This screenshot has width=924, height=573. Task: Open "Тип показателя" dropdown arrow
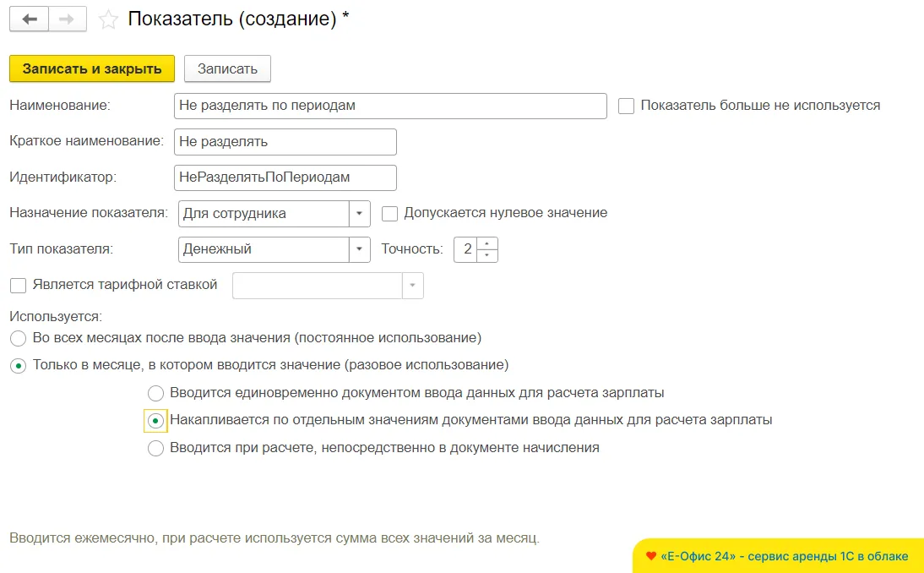pyautogui.click(x=360, y=249)
